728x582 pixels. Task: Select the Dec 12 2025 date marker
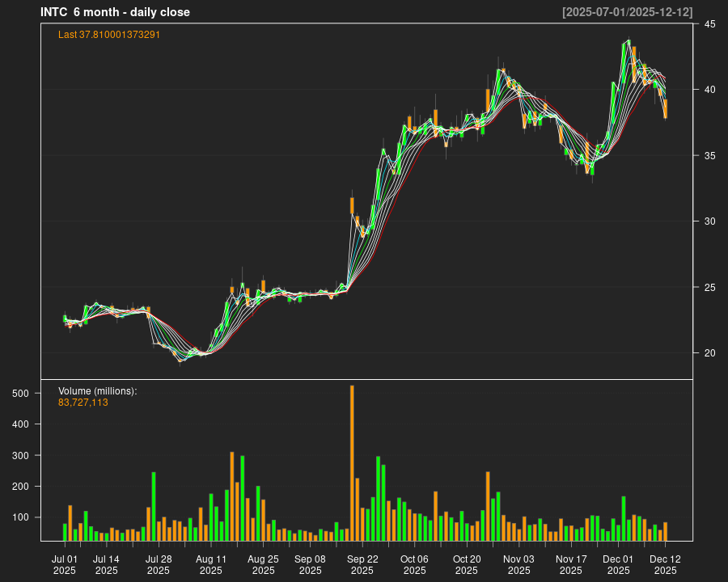(665, 563)
